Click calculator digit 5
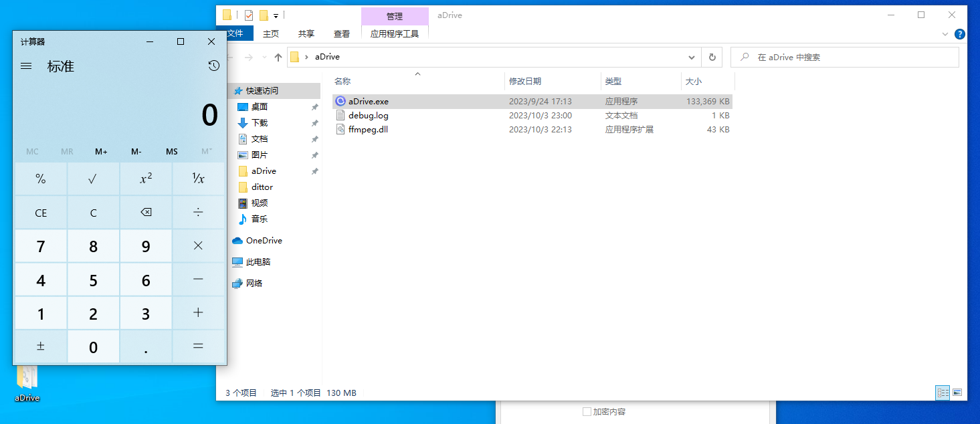This screenshot has width=980, height=424. click(x=93, y=280)
